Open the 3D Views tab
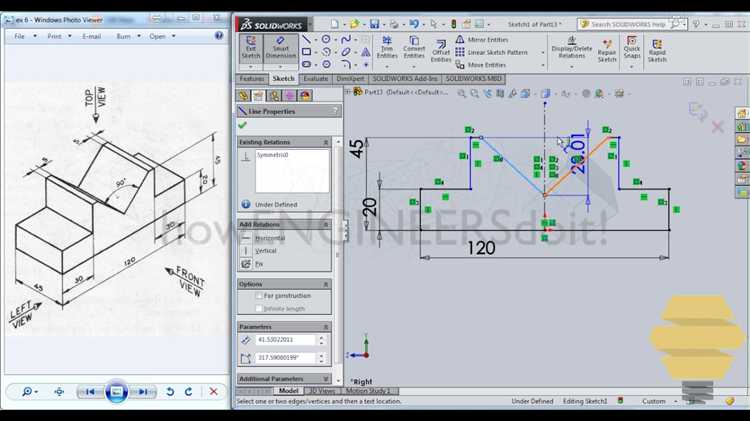Image resolution: width=750 pixels, height=421 pixels. click(x=322, y=391)
